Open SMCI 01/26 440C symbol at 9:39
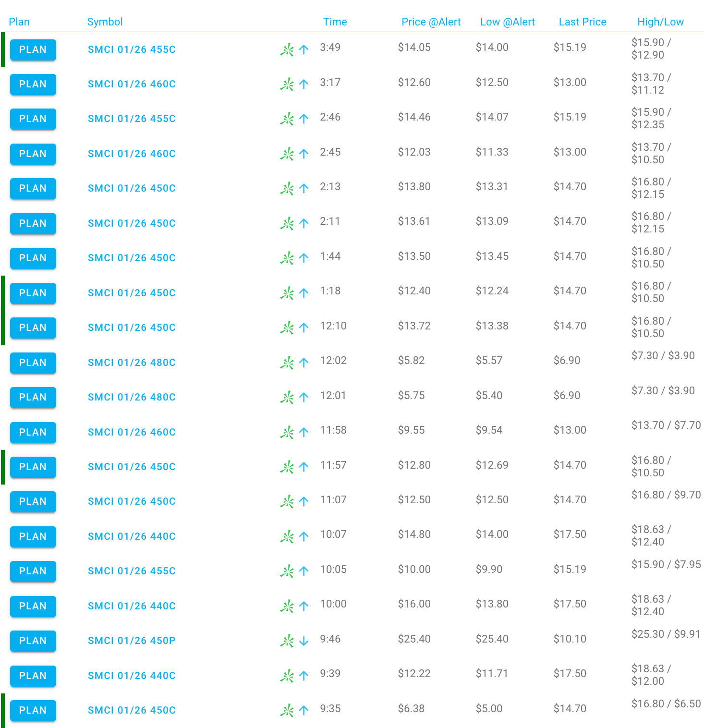Viewport: 704px width, 728px height. click(x=132, y=676)
